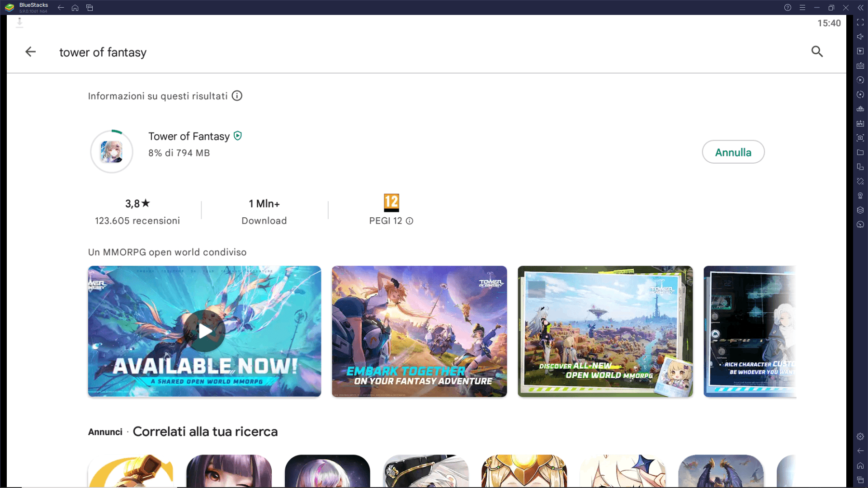Collapse the BlueStacks side toolbar chevrons
This screenshot has height=488, width=868.
point(860,8)
